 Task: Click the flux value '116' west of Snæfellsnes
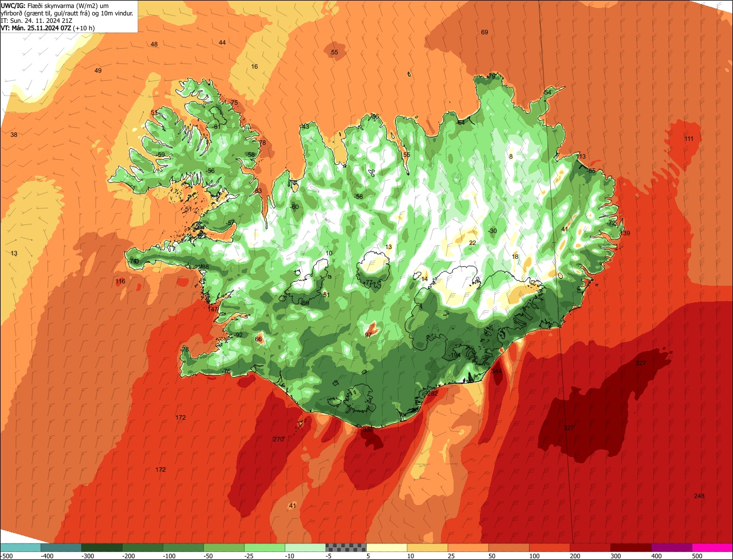click(x=120, y=282)
